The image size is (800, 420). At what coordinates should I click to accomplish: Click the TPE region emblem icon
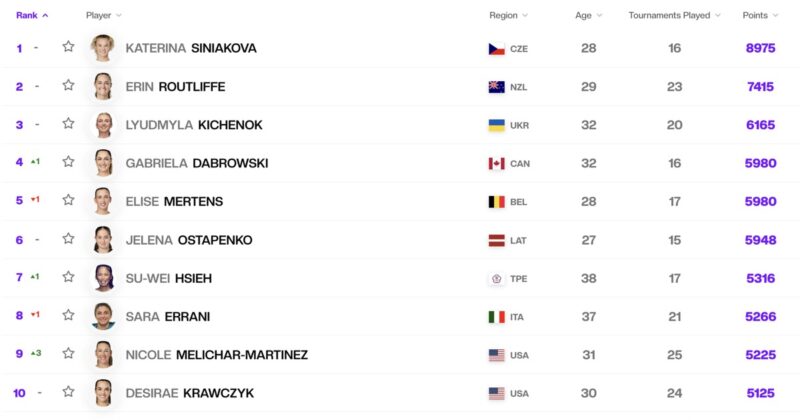496,279
